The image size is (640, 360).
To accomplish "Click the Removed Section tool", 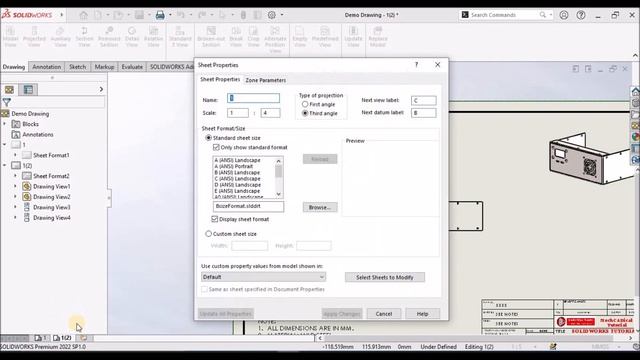I will (x=109, y=37).
